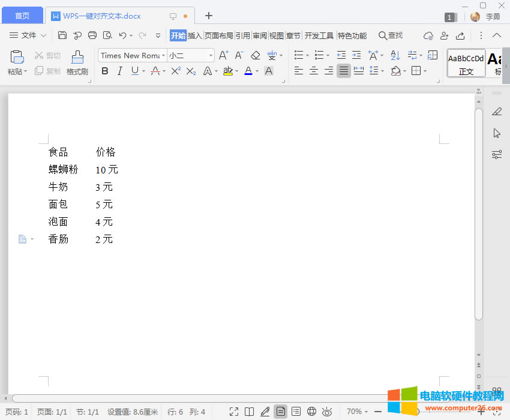The height and width of the screenshot is (420, 510).
Task: Apply the 正文 style from gallery
Action: click(466, 63)
